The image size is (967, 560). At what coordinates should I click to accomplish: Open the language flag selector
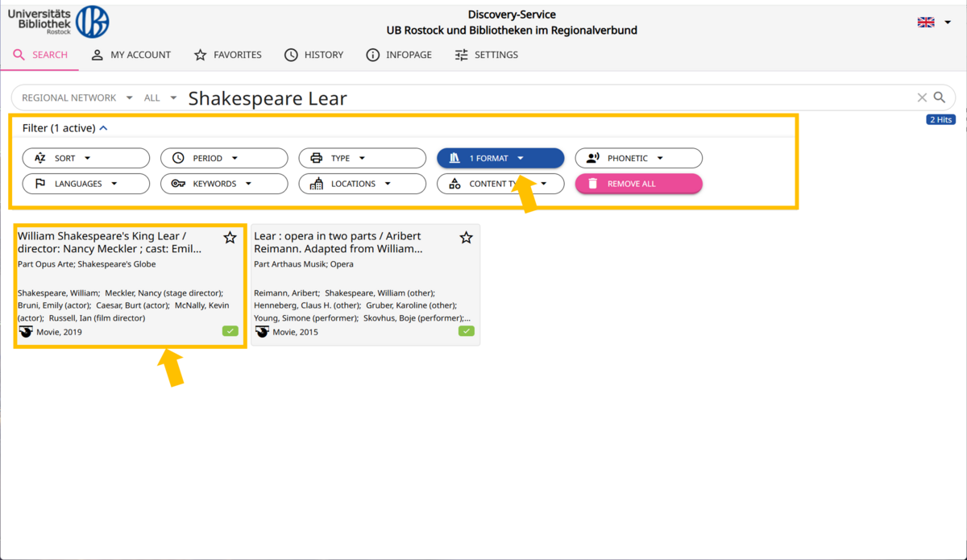[934, 23]
